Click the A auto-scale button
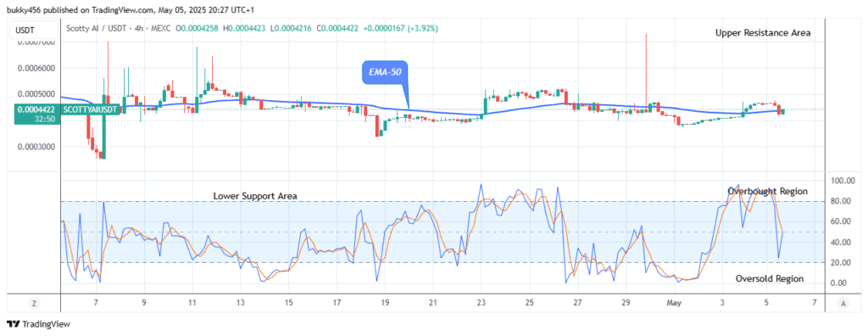The width and height of the screenshot is (868, 336). (x=843, y=303)
